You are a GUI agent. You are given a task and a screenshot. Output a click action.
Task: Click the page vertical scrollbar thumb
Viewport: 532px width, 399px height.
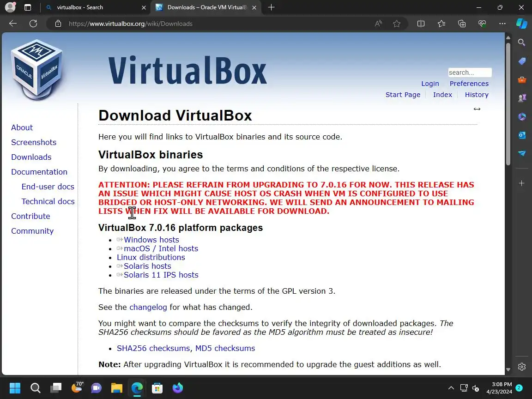[508, 103]
